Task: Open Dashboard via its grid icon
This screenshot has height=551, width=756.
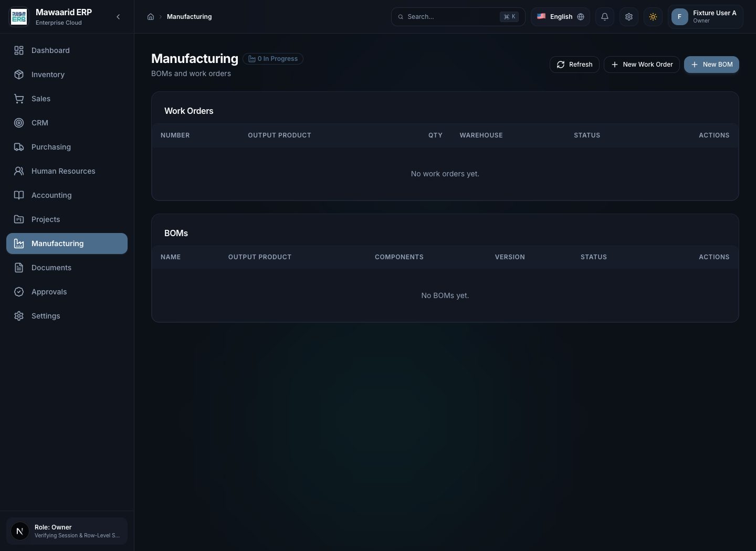Action: (19, 50)
